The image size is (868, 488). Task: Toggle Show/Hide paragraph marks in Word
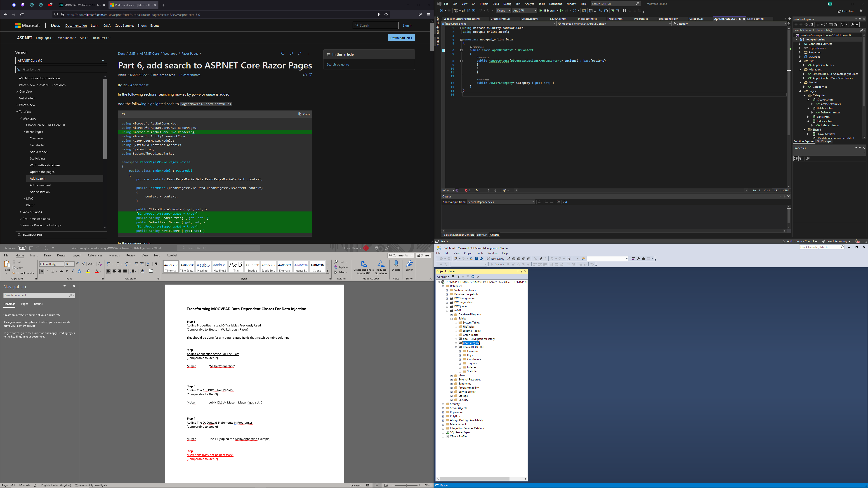pyautogui.click(x=156, y=264)
